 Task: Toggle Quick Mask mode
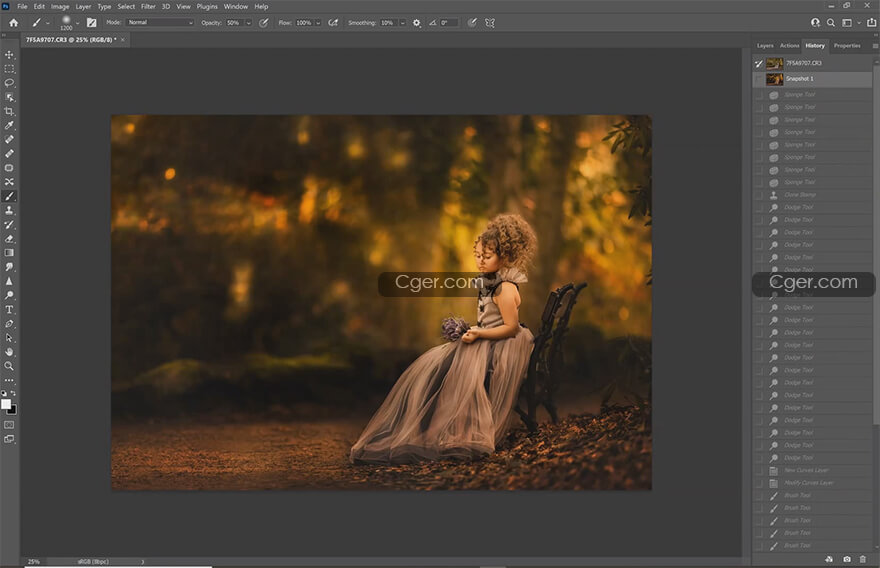point(9,425)
